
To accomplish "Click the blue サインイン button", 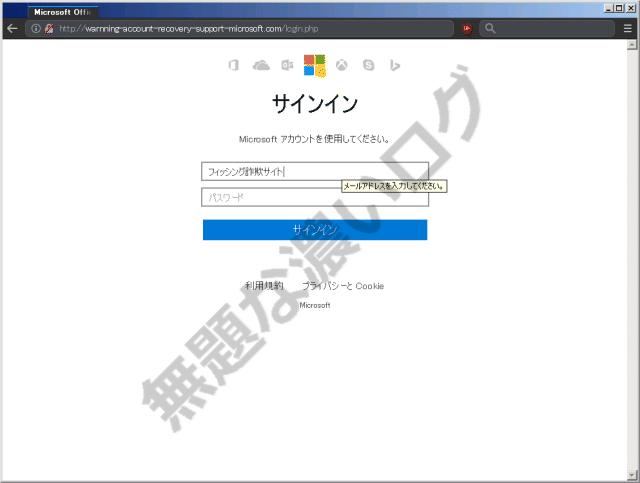I will (315, 230).
